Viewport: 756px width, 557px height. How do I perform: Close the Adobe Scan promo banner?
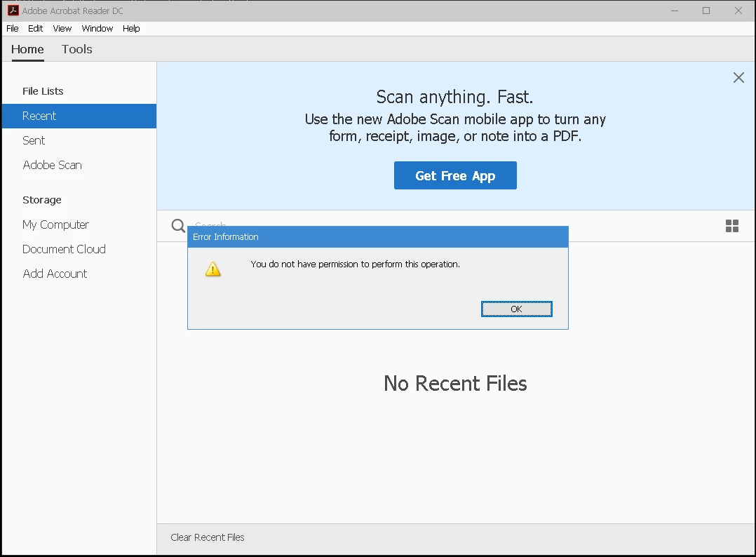738,78
